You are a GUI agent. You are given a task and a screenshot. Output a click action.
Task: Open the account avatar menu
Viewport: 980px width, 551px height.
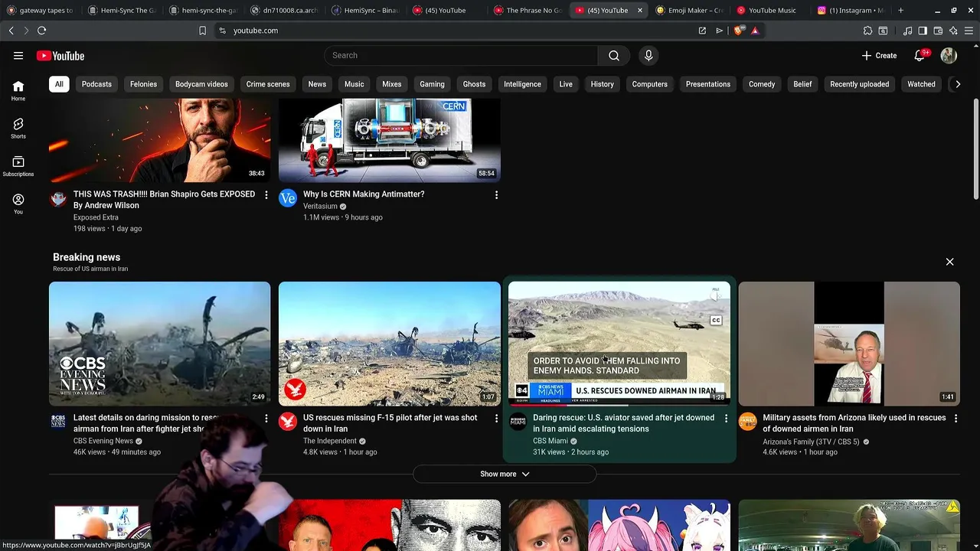click(x=949, y=55)
